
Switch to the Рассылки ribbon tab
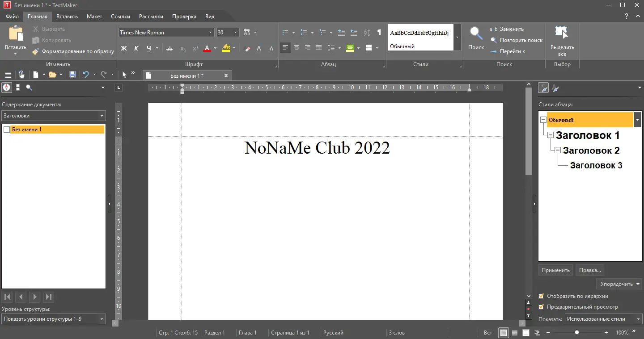point(151,17)
